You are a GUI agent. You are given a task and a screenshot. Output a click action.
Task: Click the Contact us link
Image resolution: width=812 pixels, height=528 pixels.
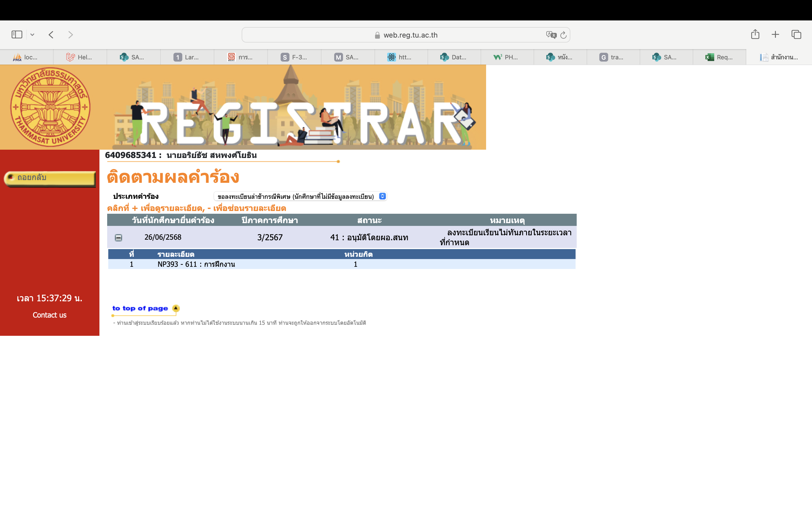[x=49, y=315]
